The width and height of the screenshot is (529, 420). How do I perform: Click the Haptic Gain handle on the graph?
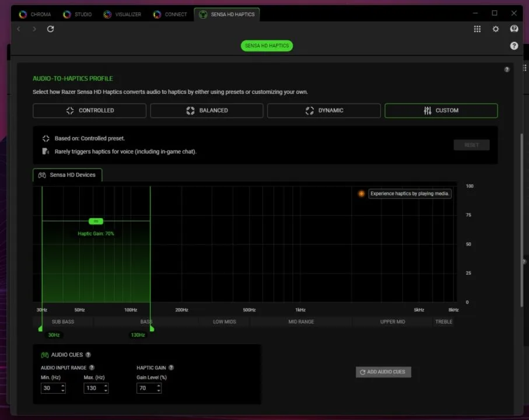(96, 221)
